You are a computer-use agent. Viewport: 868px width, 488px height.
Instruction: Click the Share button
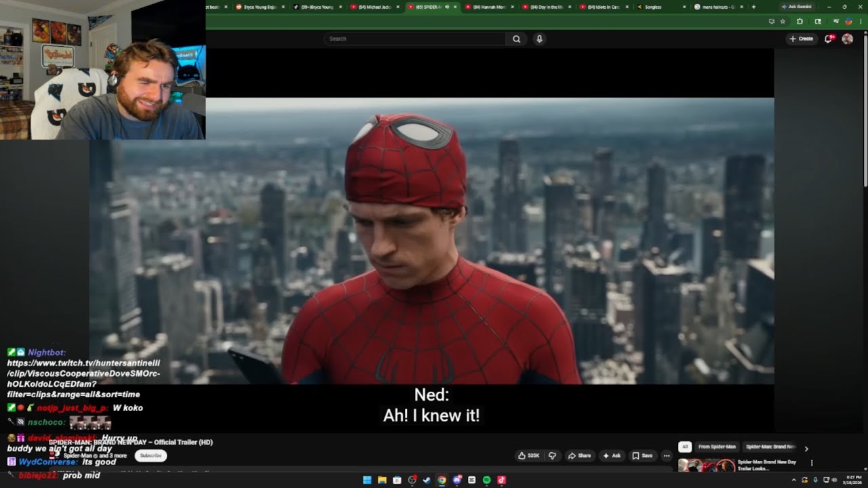[579, 455]
